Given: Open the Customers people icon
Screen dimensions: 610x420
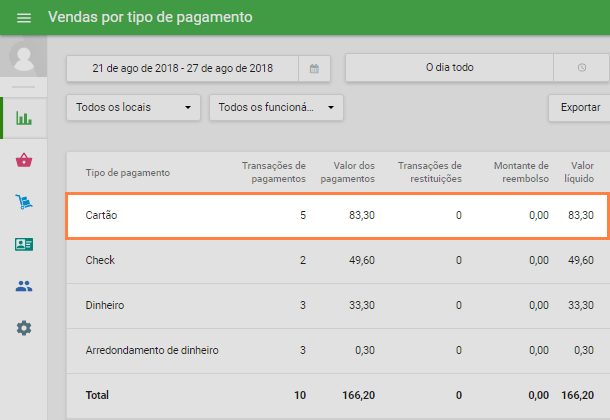Looking at the screenshot, I should (24, 286).
